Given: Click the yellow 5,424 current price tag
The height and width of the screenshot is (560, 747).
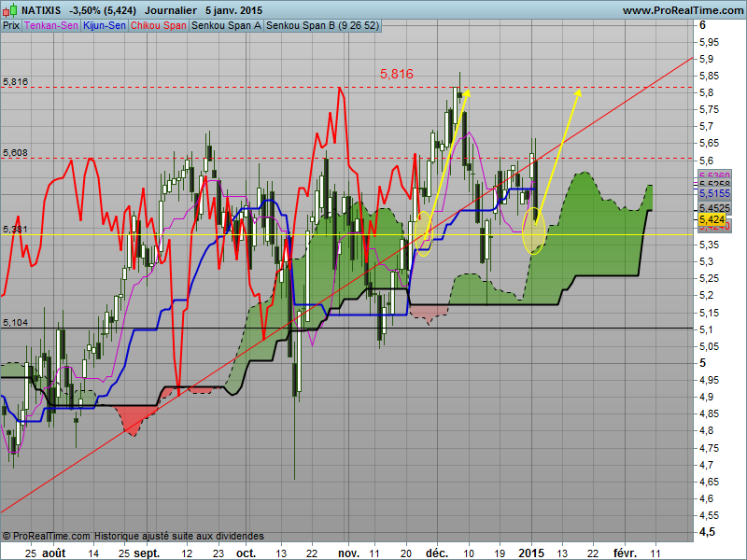Looking at the screenshot, I should pos(712,219).
